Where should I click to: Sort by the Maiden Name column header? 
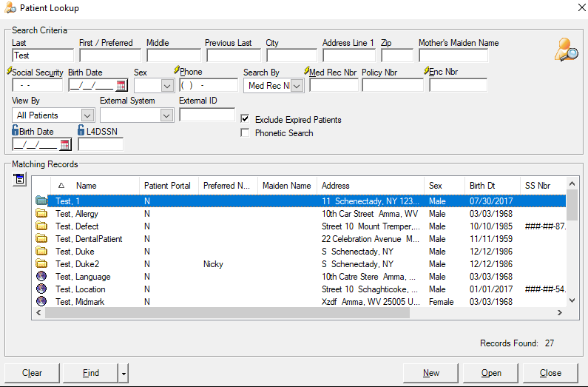(x=286, y=186)
